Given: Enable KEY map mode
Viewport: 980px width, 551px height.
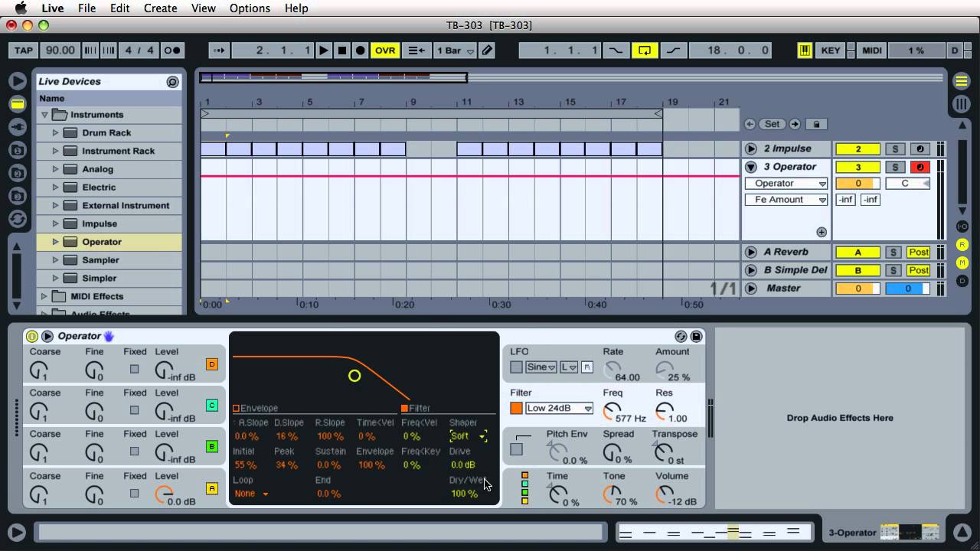Looking at the screenshot, I should pos(831,51).
